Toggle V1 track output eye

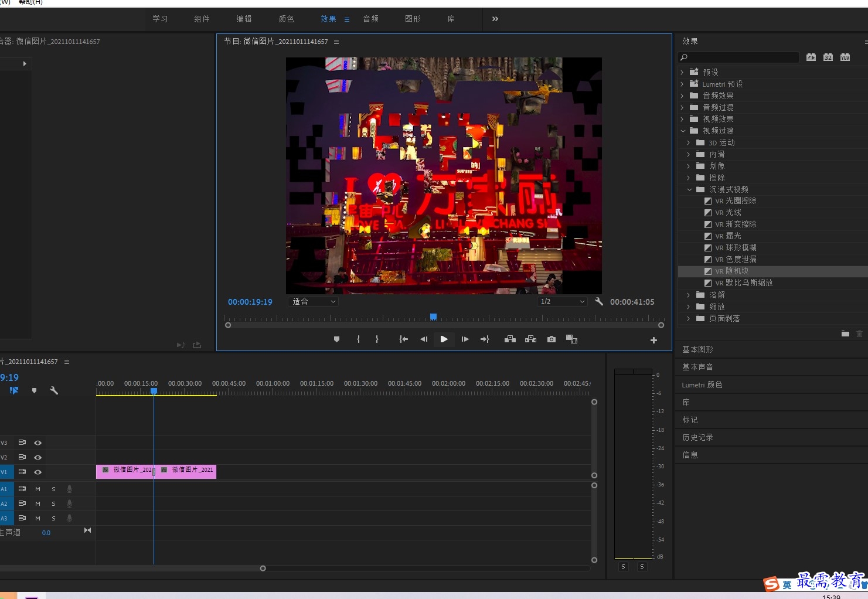pos(38,472)
